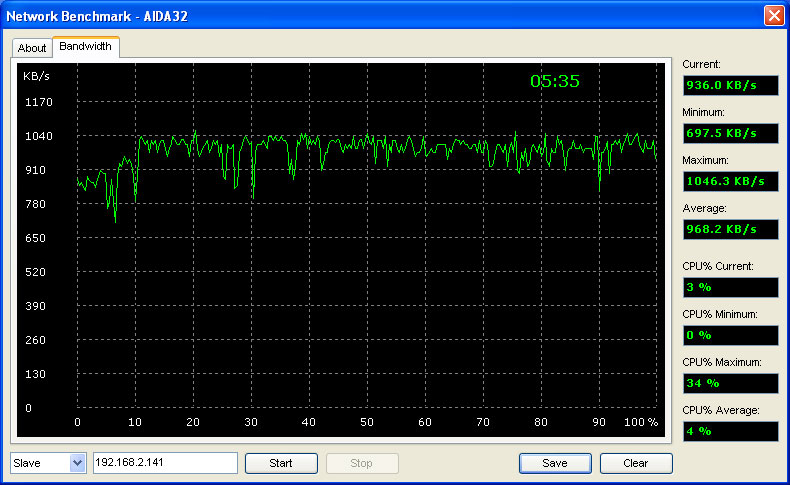Select the Bandwidth tab
Viewport: 790px width, 485px height.
pos(86,46)
